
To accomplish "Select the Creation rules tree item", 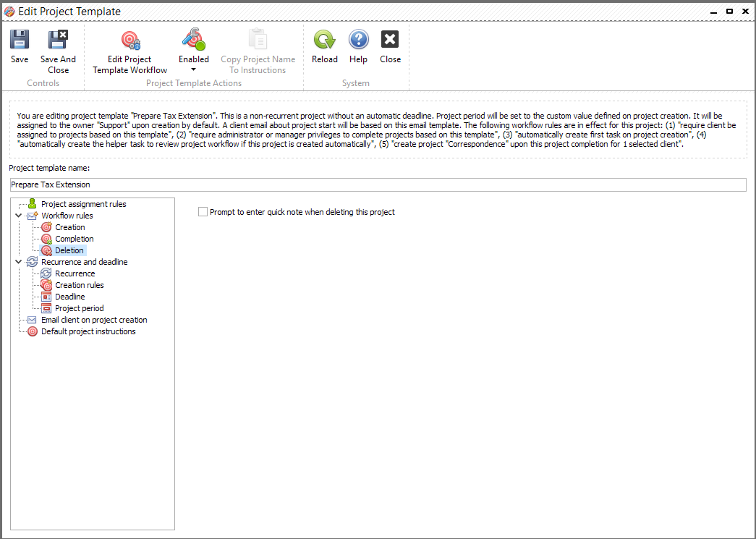I will point(80,285).
